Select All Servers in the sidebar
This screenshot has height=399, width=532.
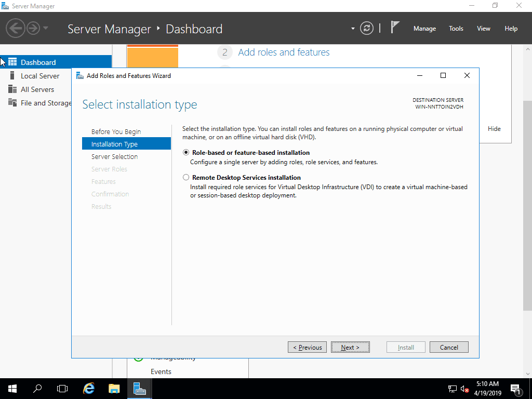[x=37, y=89]
